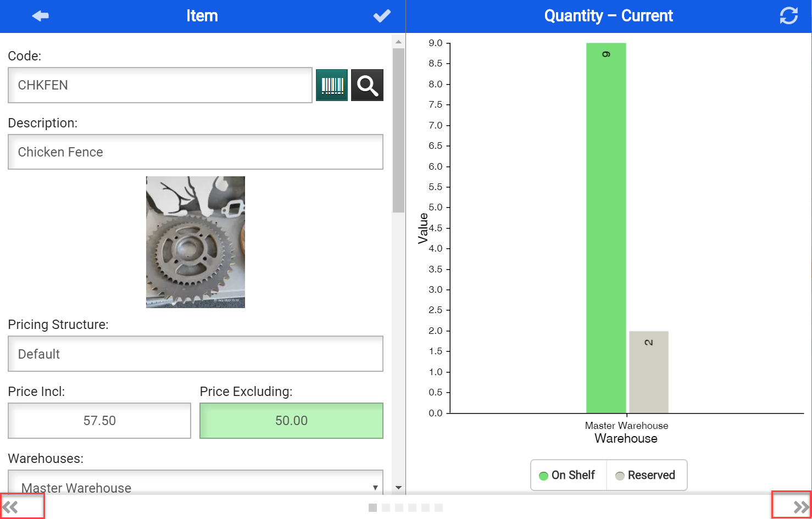Select the first page indicator dot
This screenshot has height=519, width=812.
click(372, 507)
